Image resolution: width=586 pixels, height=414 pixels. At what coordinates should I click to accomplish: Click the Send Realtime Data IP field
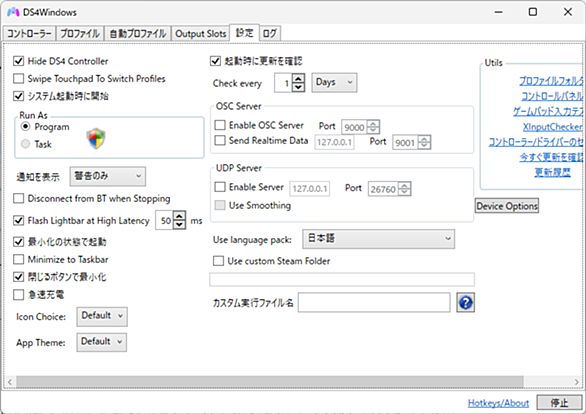tap(334, 142)
